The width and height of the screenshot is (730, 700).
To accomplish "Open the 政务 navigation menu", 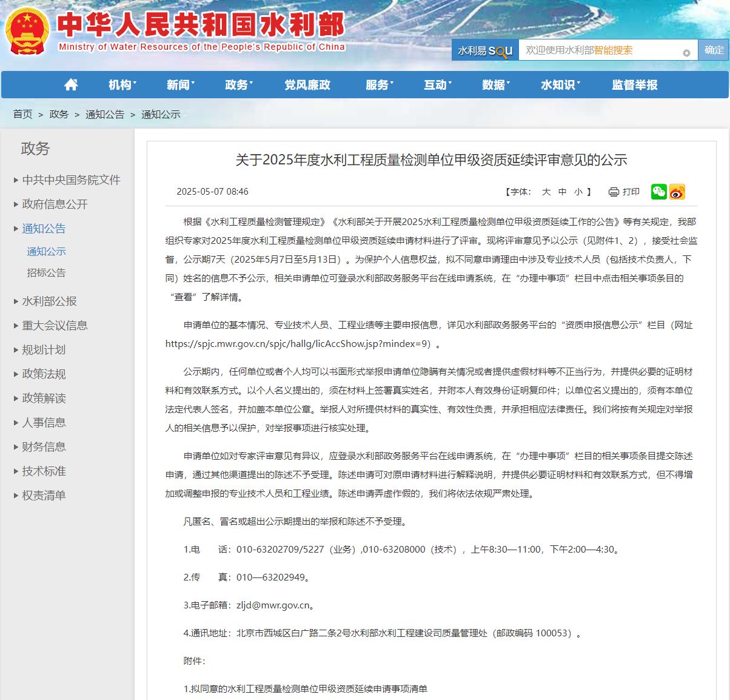I will coord(239,85).
